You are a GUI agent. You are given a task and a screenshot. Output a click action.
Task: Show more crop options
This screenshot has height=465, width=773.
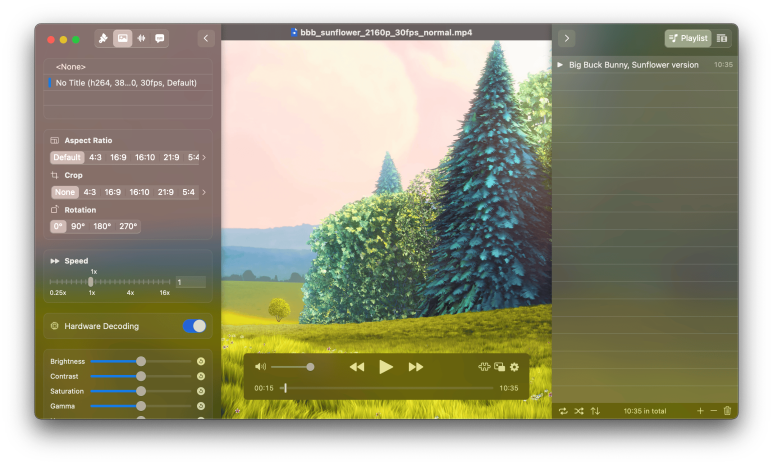click(204, 192)
